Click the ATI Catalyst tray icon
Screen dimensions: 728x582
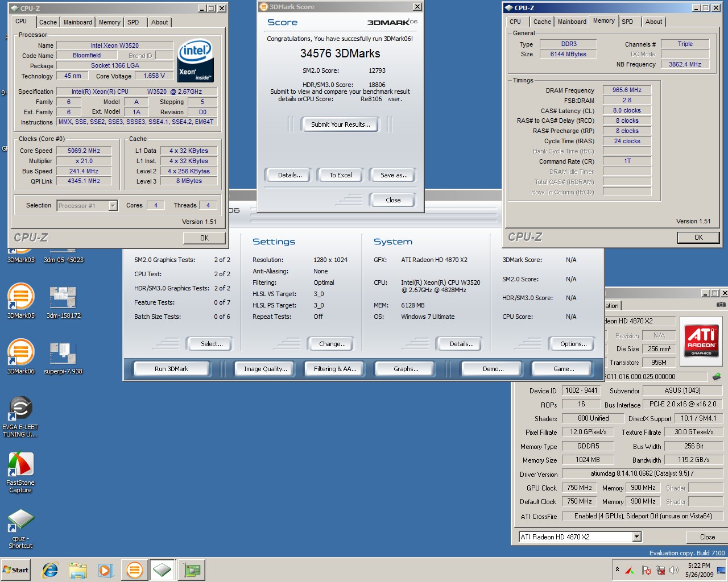coord(630,570)
